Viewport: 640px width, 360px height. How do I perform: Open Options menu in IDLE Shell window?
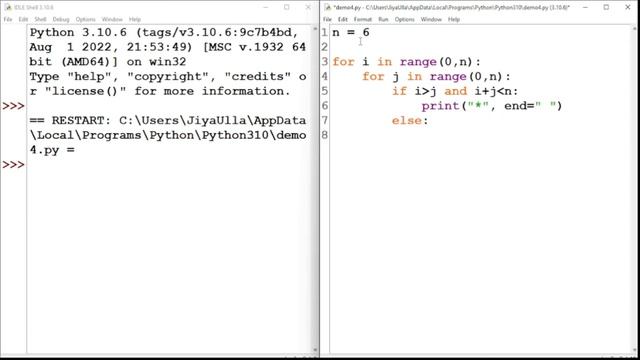click(85, 19)
